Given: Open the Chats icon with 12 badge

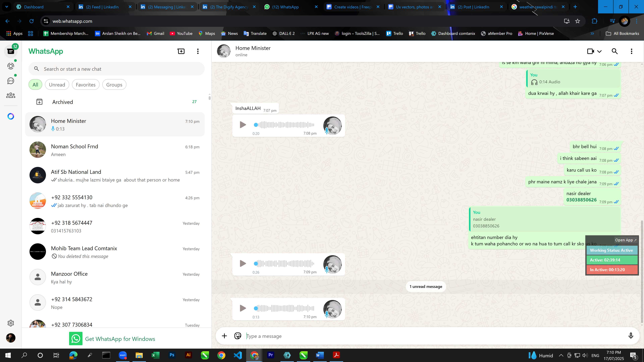Looking at the screenshot, I should [x=11, y=51].
